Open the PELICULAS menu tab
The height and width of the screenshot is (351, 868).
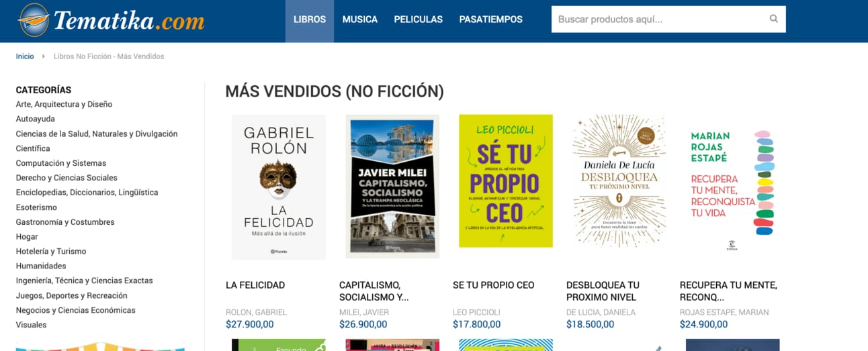click(x=419, y=19)
